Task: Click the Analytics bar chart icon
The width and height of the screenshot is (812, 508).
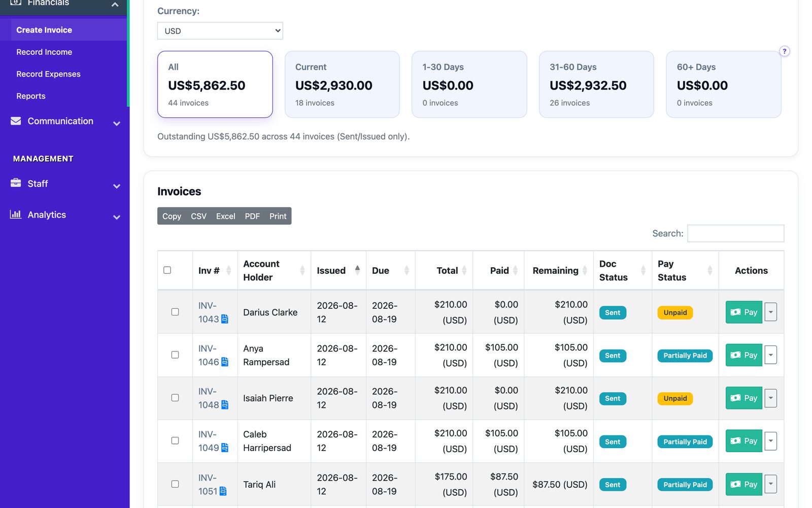Action: click(16, 214)
